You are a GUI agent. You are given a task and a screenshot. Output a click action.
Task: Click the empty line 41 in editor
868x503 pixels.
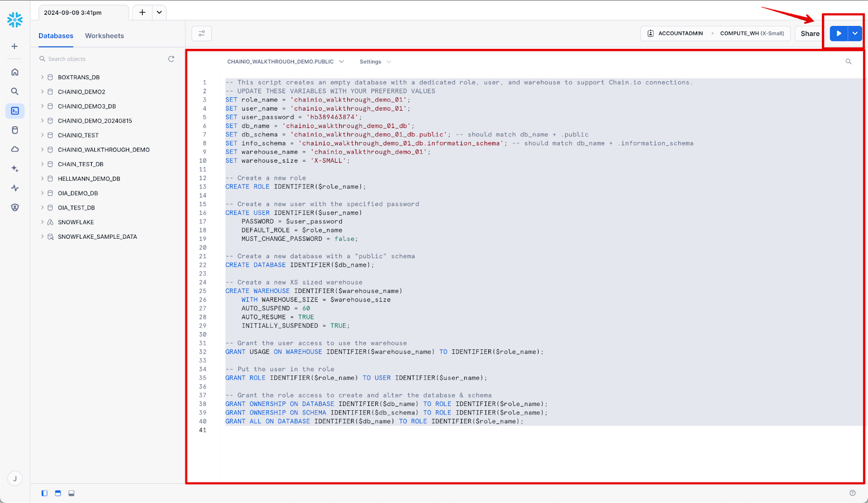[x=541, y=430]
